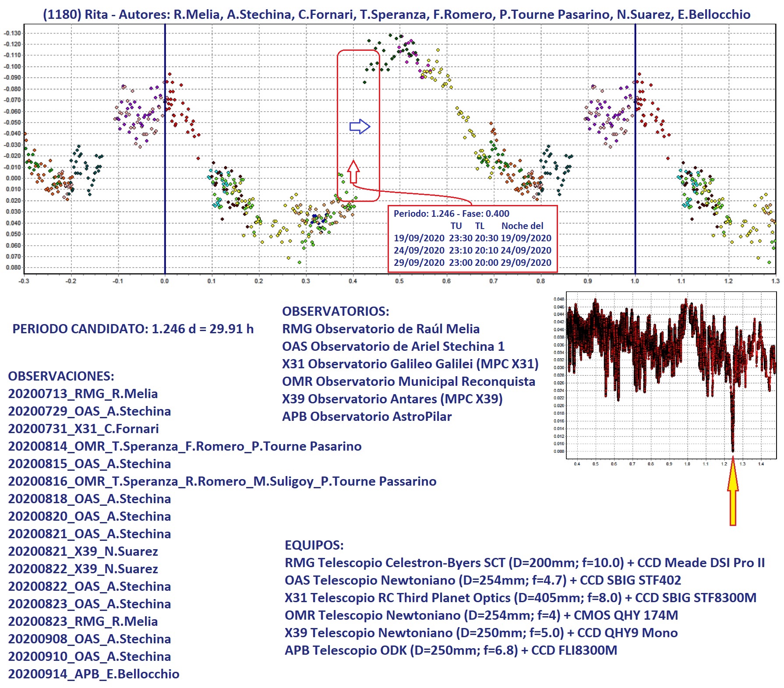Select the vertical blue line at phase 1.0
Screen dimensions: 784x688
[x=635, y=175]
